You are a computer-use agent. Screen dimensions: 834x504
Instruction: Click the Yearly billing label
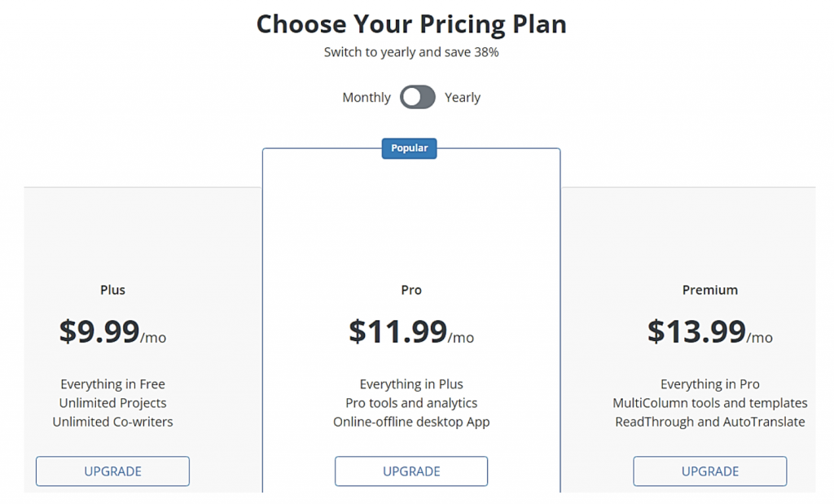coord(463,98)
